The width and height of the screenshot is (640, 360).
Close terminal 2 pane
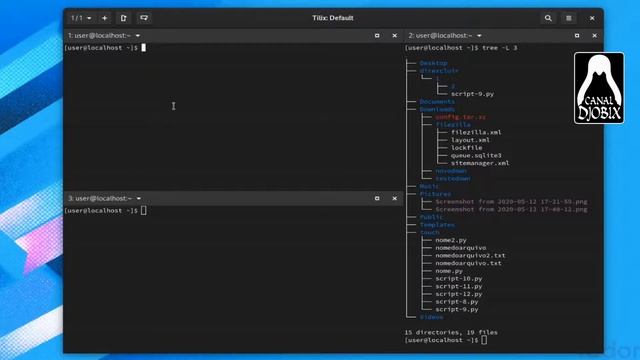(x=594, y=36)
